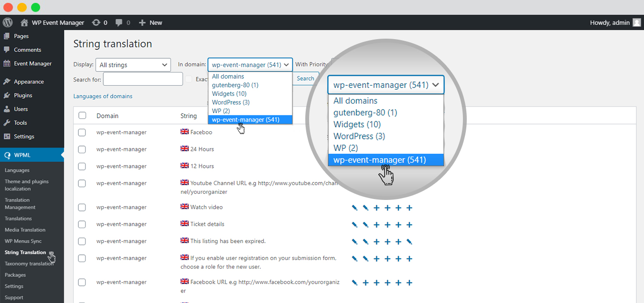
Task: Choose 'All domains' in domain list
Action: 250,76
